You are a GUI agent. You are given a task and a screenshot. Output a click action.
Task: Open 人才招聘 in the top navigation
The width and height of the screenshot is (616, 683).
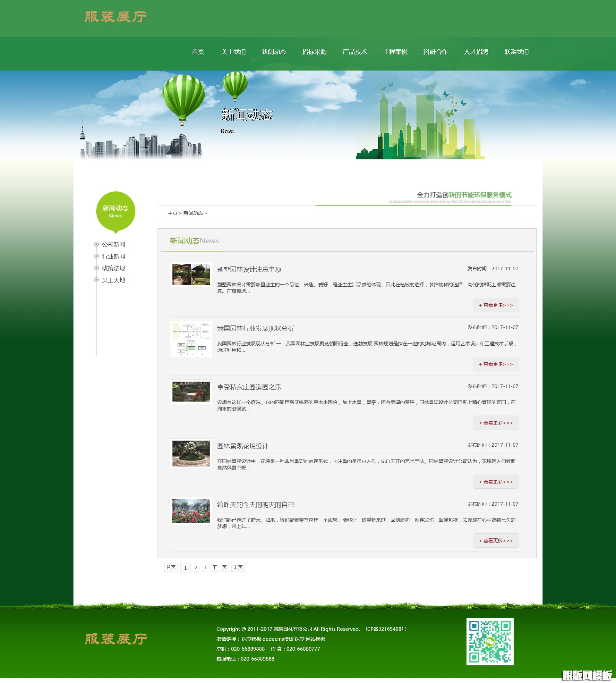tap(475, 52)
